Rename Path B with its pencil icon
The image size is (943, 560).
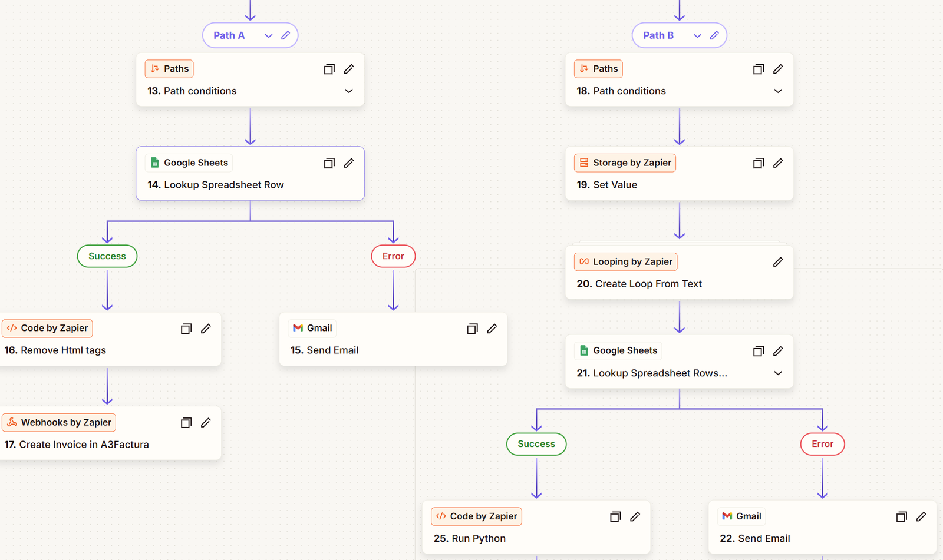(714, 35)
